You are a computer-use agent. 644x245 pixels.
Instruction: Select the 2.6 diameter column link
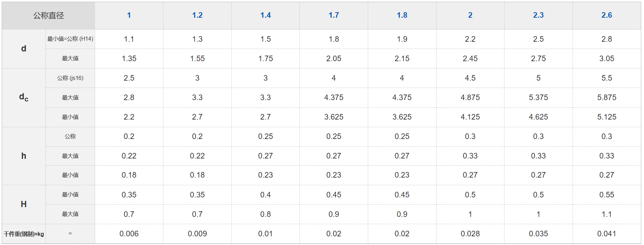(607, 15)
